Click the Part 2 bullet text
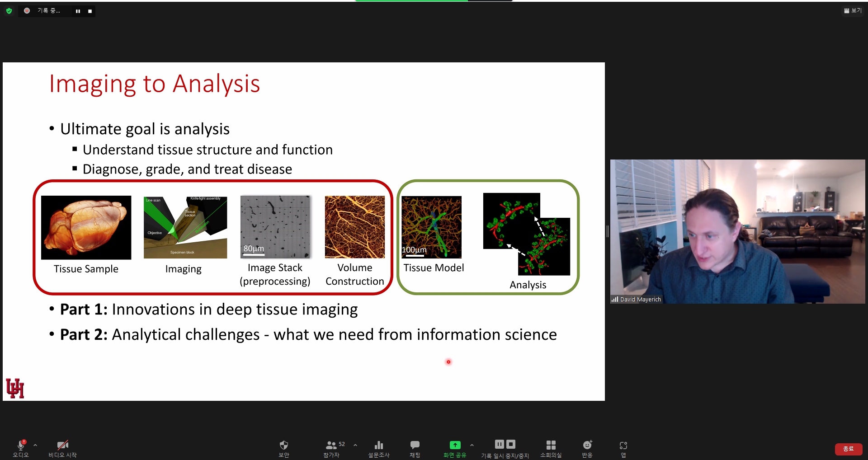868x460 pixels. tap(308, 335)
